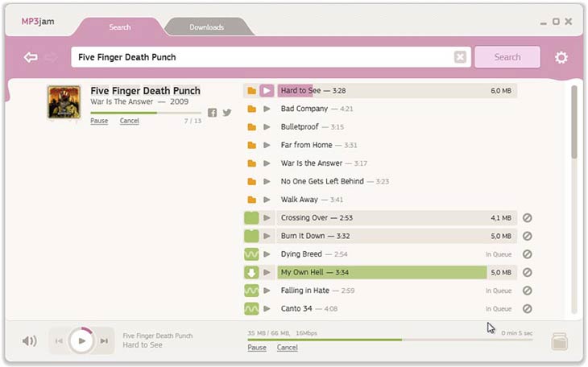Switch to the Downloads tab

click(207, 27)
